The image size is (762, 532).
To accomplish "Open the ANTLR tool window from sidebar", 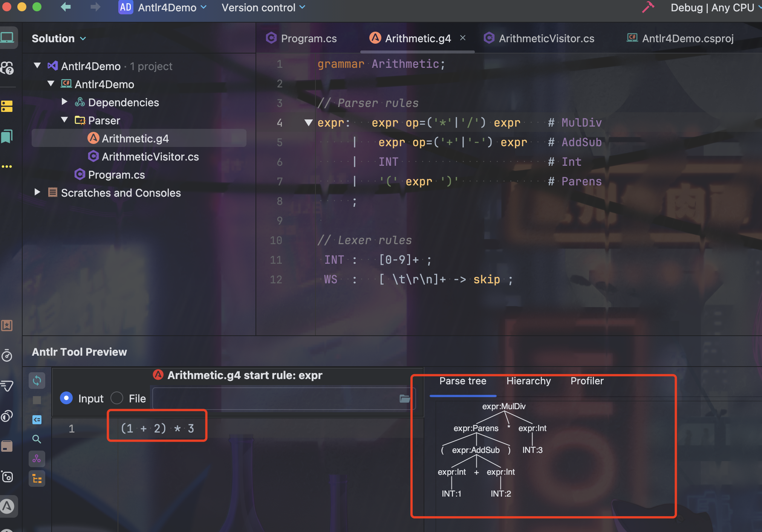I will (8, 506).
